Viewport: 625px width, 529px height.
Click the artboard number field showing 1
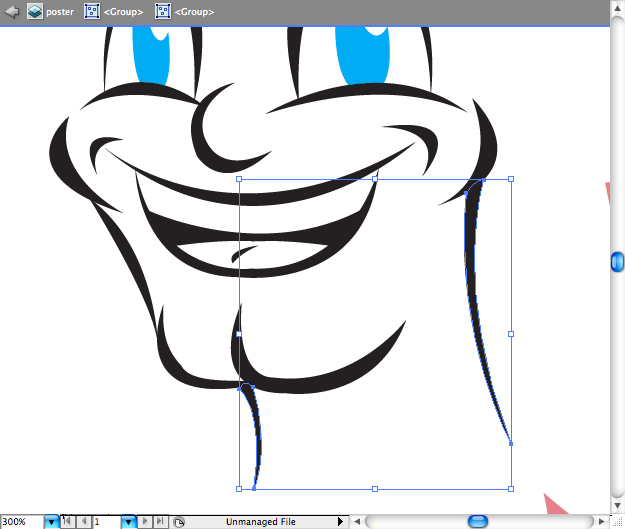point(107,521)
